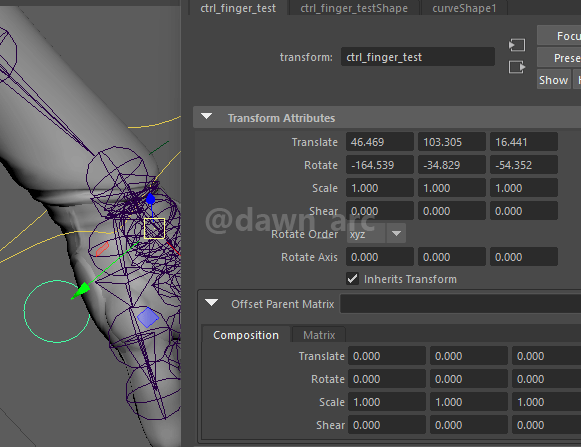This screenshot has height=447, width=581.
Task: Select the Matrix tab
Action: tap(319, 335)
